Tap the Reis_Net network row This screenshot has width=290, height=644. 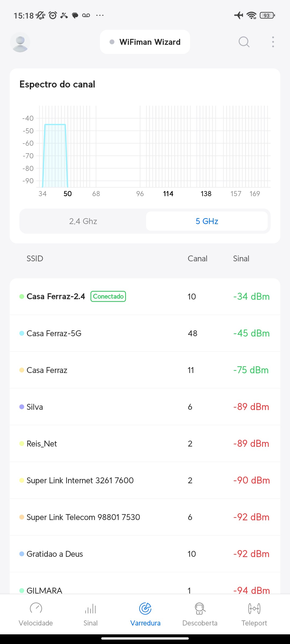pyautogui.click(x=145, y=444)
